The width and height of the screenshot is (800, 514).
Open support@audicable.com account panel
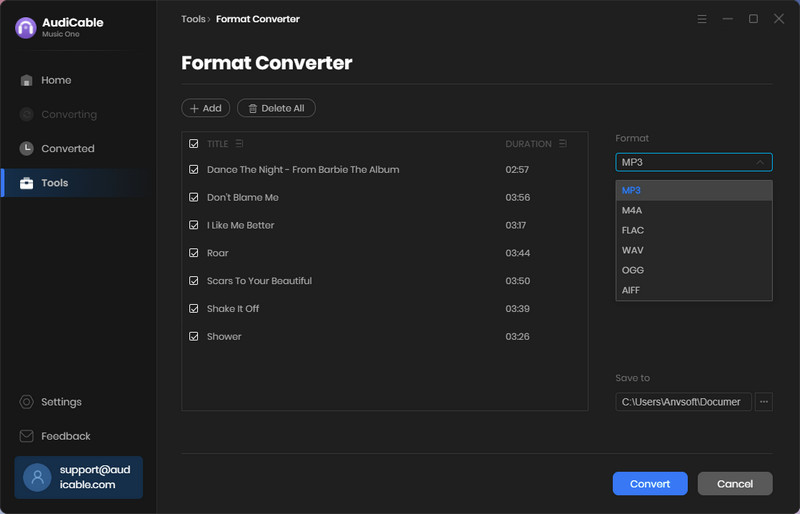[x=79, y=477]
